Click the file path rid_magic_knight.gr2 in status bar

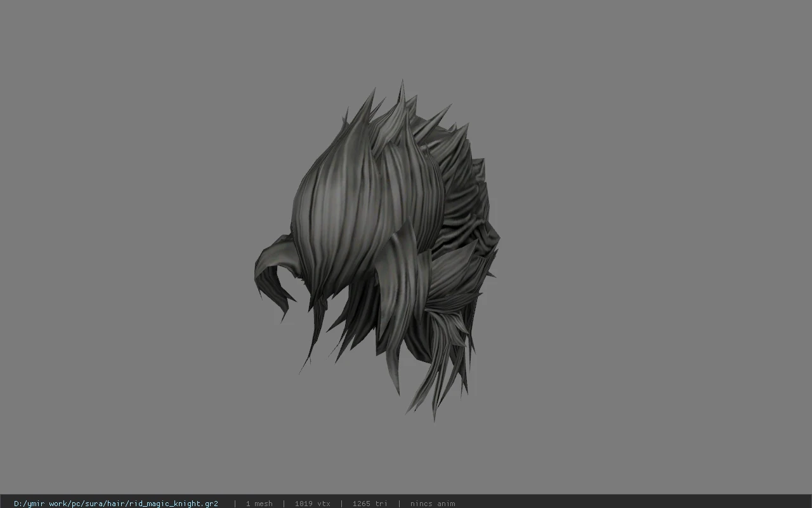[x=115, y=504]
